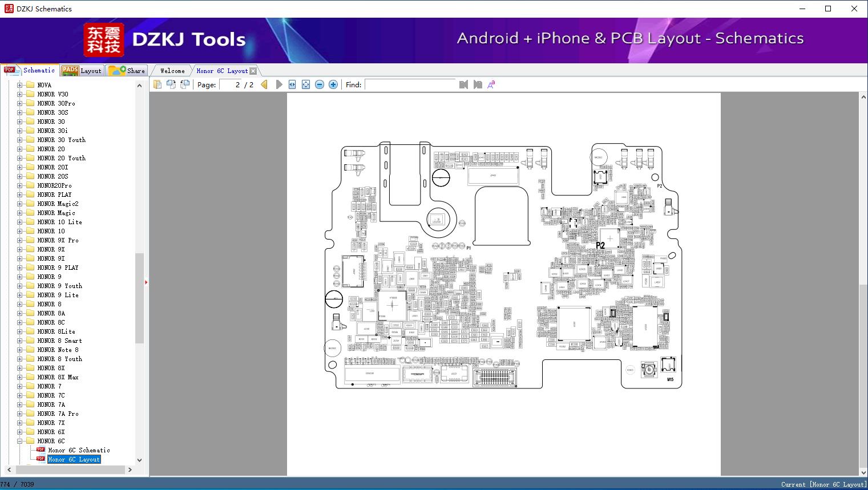The width and height of the screenshot is (868, 490).
Task: Select the HONOR 20I folder label
Action: [x=53, y=167]
